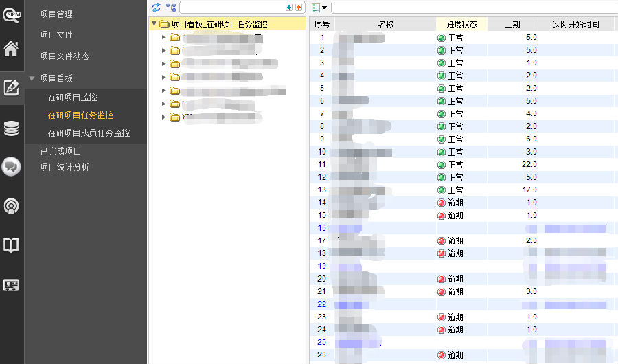Go to the Home icon in sidebar

11,49
